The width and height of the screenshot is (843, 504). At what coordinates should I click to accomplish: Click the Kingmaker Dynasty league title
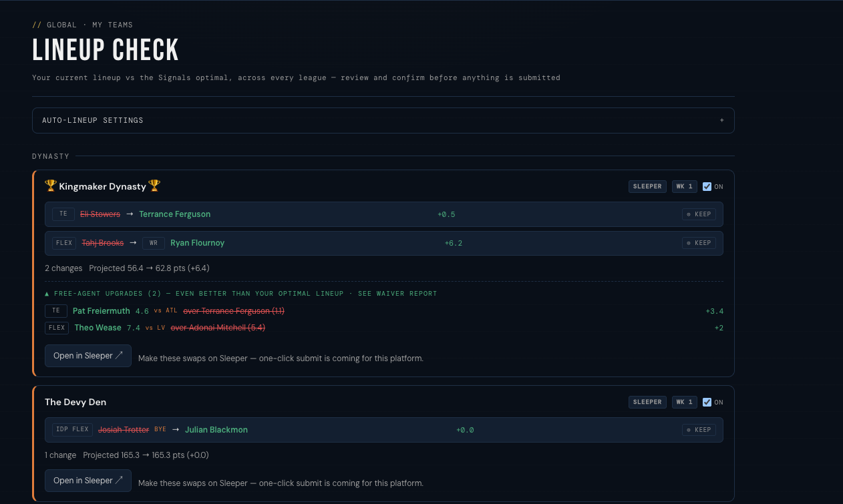[102, 186]
